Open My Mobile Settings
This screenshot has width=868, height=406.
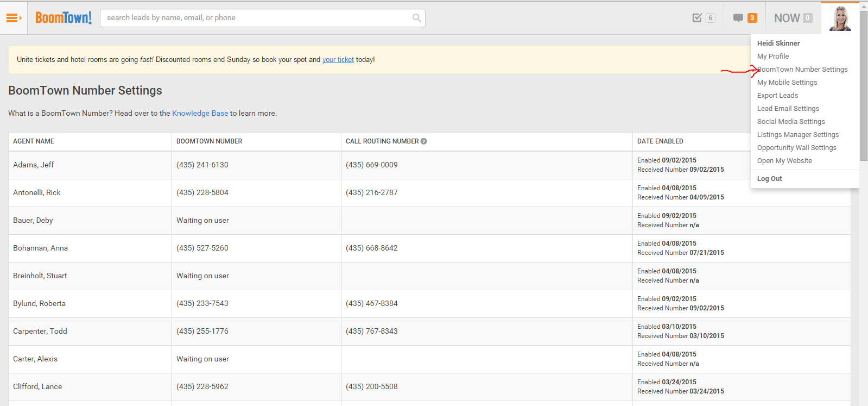click(x=787, y=83)
